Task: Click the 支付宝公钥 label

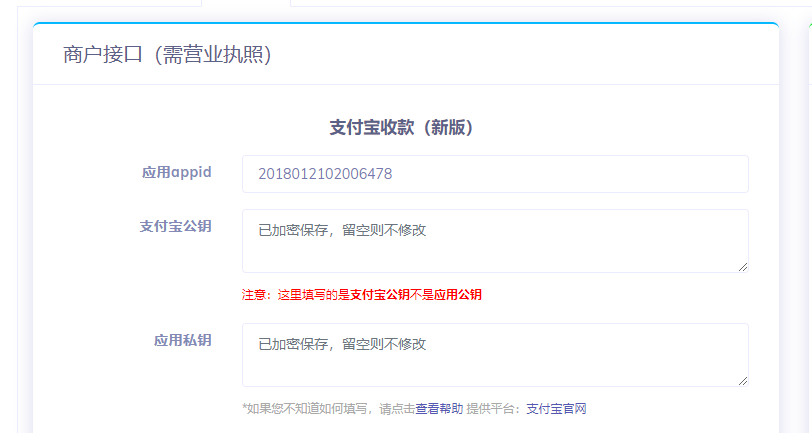Action: click(176, 226)
